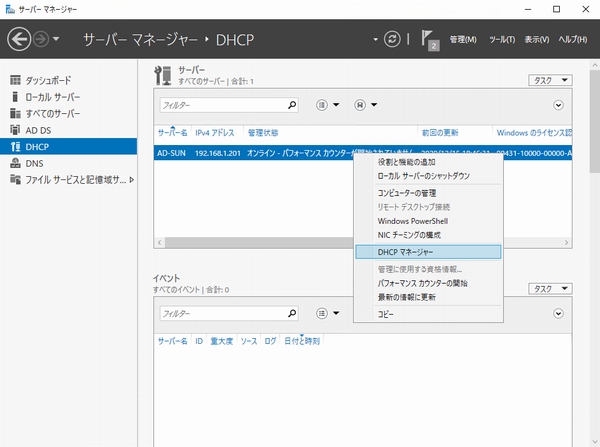
Task: Open the servers list options dropdown arrow
Action: click(336, 105)
